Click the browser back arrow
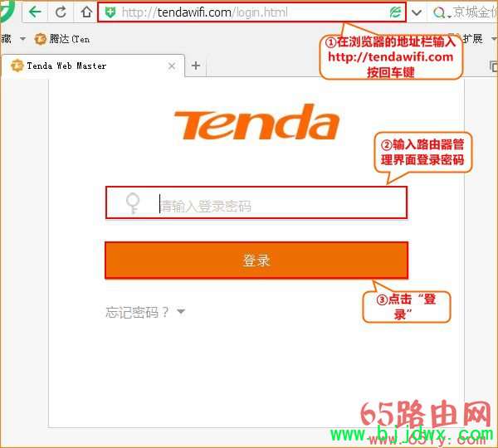Screen dimensions: 498x448 35,12
